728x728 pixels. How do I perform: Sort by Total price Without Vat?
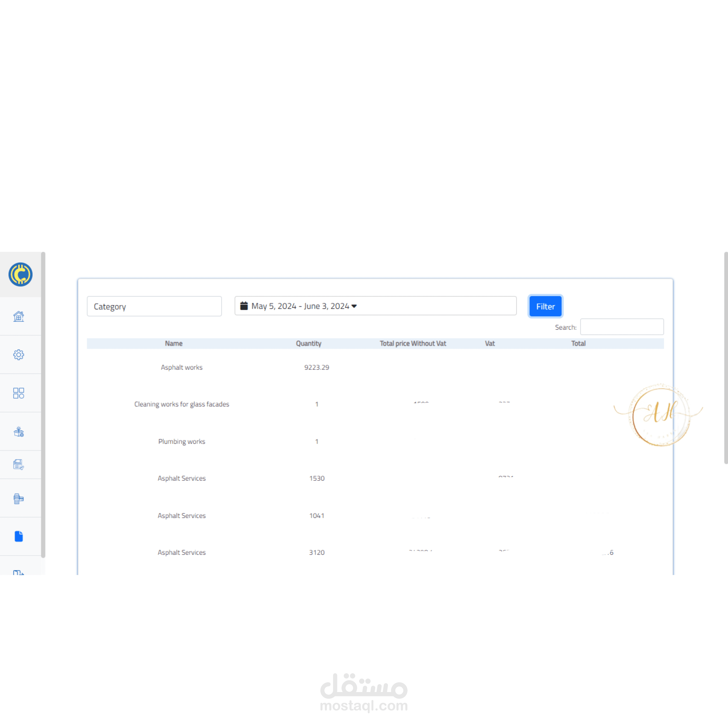[413, 343]
